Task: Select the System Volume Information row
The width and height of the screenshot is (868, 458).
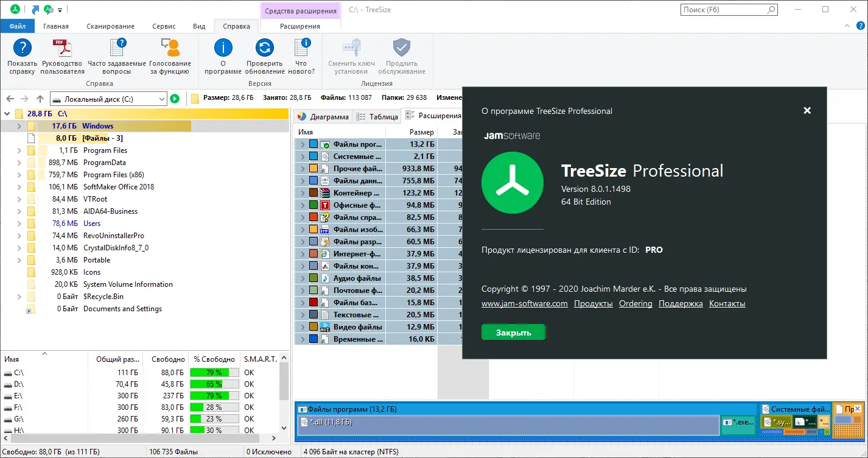Action: click(x=144, y=284)
